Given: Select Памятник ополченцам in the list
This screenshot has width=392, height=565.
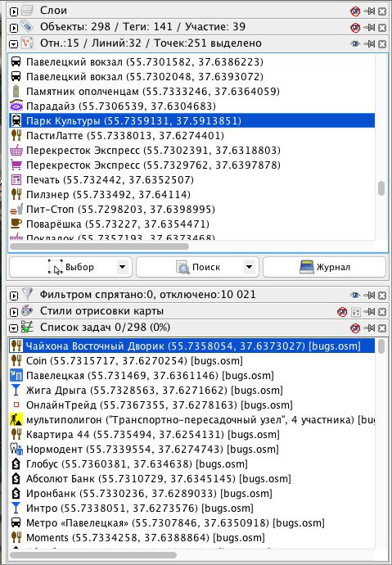Looking at the screenshot, I should click(x=191, y=92).
